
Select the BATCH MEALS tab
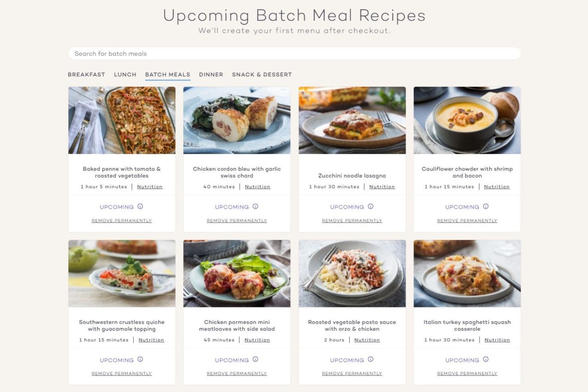167,74
